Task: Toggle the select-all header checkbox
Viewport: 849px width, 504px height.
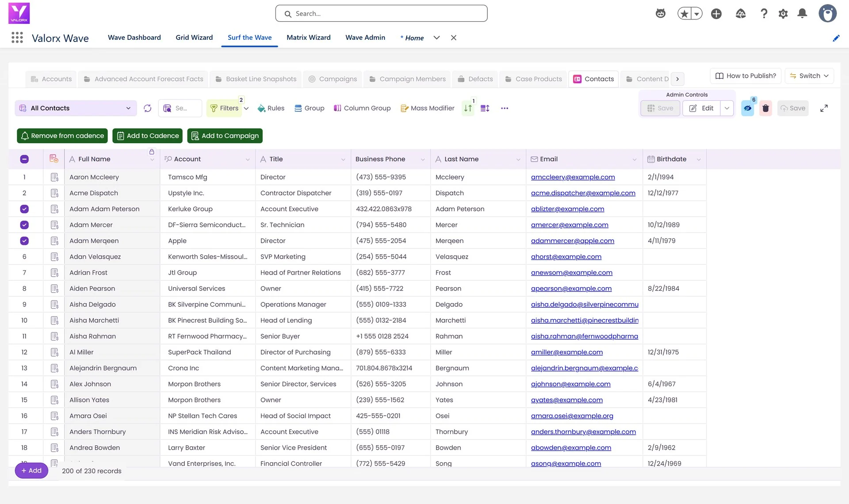Action: click(24, 159)
